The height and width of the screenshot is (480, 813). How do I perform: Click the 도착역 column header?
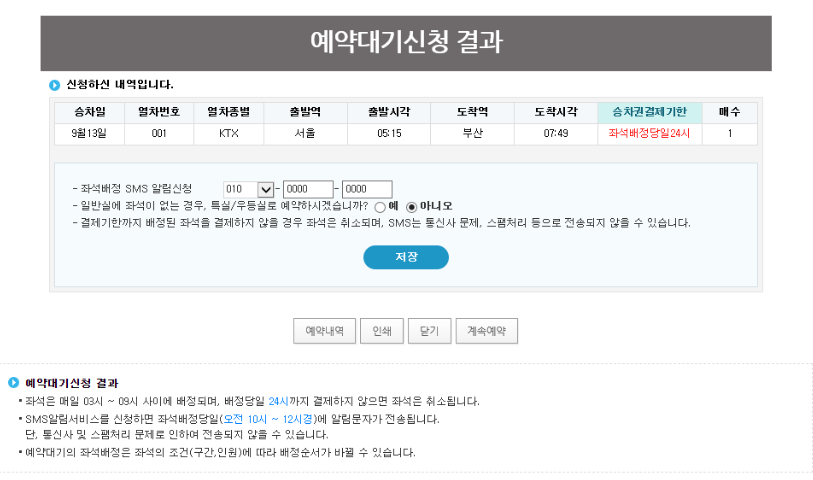[472, 112]
